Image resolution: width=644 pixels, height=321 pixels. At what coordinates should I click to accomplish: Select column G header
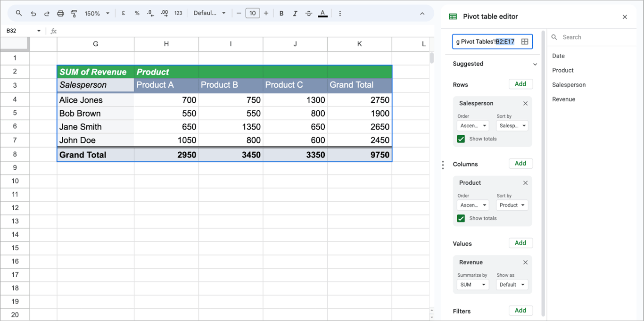96,44
